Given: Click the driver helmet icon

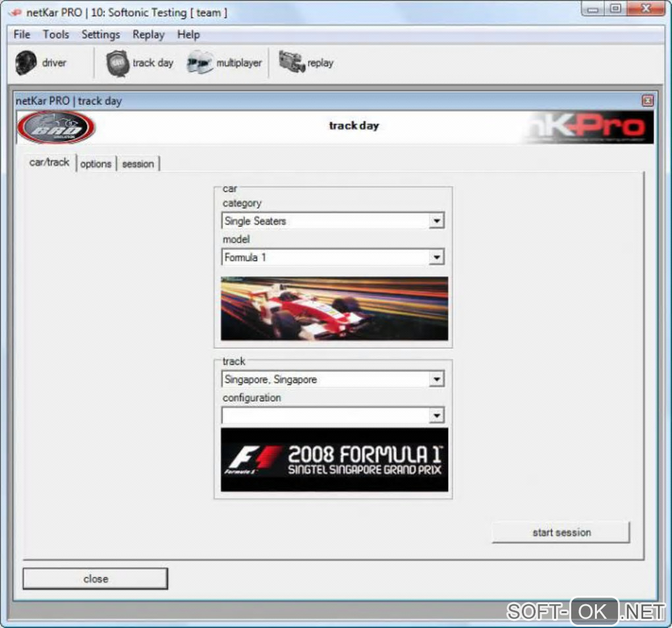Looking at the screenshot, I should tap(26, 63).
